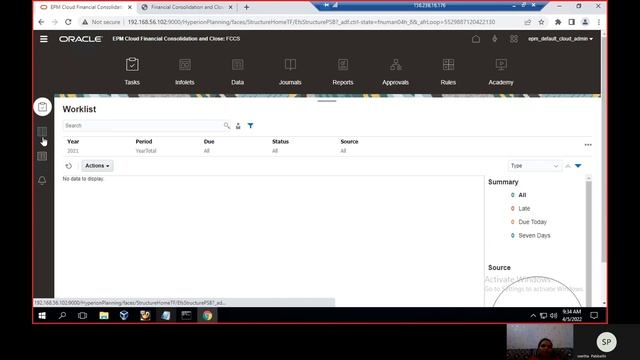Open a new browser tab
The width and height of the screenshot is (640, 360).
[247, 7]
